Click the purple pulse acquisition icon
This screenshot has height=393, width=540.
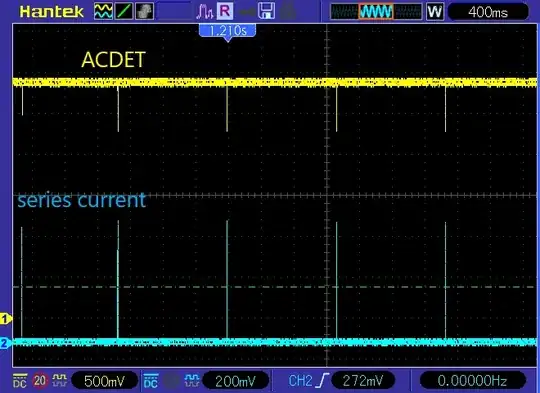(x=205, y=12)
